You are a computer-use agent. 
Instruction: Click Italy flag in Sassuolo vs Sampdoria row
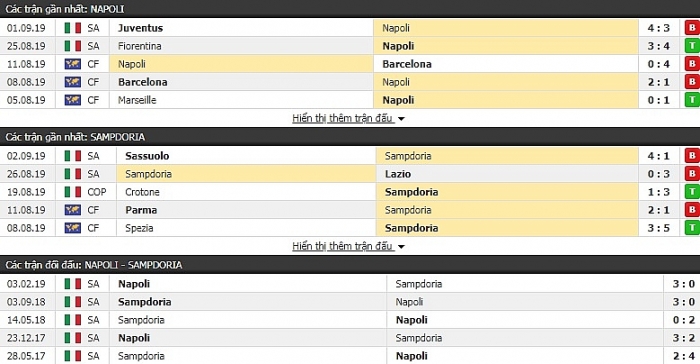73,156
